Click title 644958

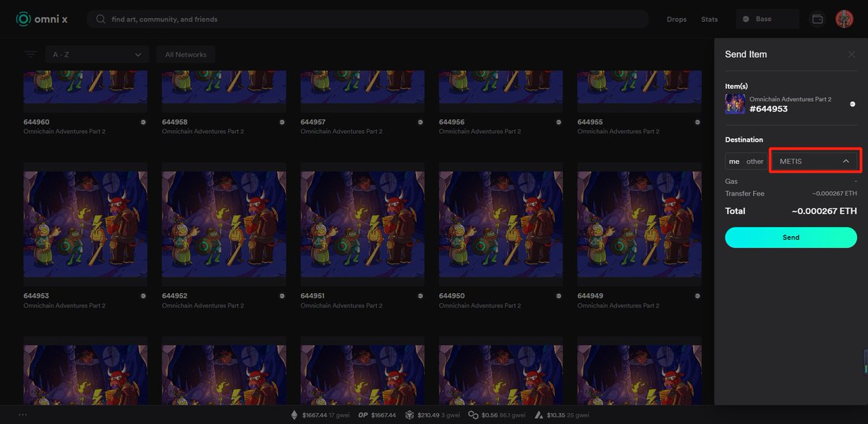pos(174,122)
